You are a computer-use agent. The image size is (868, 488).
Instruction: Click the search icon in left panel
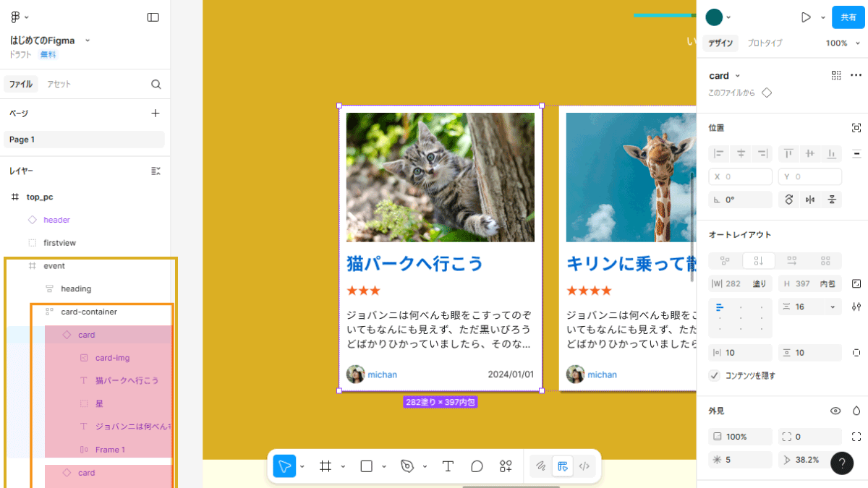point(156,84)
